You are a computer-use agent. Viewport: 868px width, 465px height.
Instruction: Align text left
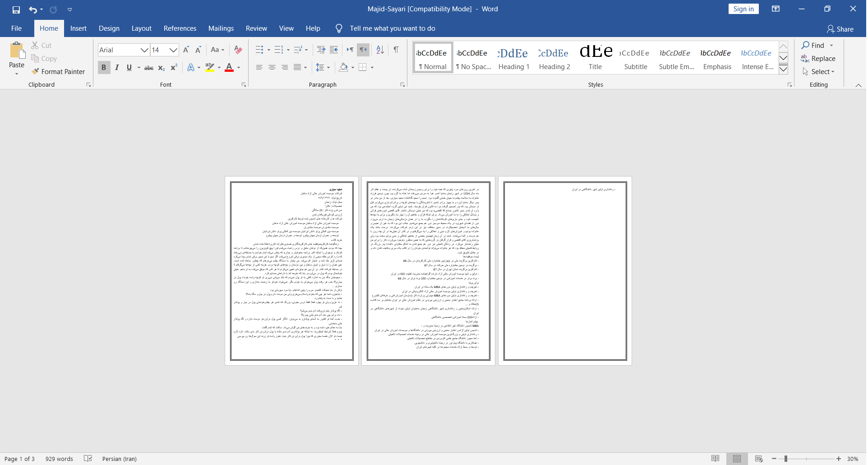pos(259,67)
